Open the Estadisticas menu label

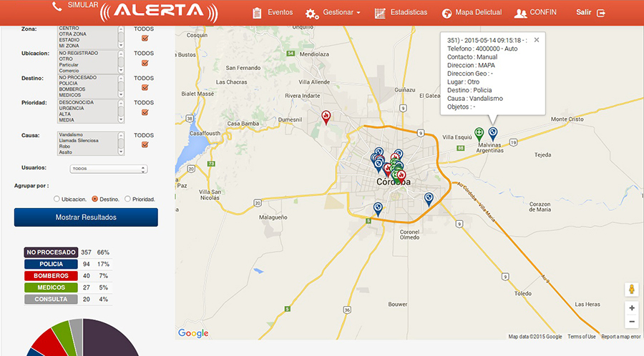point(409,12)
